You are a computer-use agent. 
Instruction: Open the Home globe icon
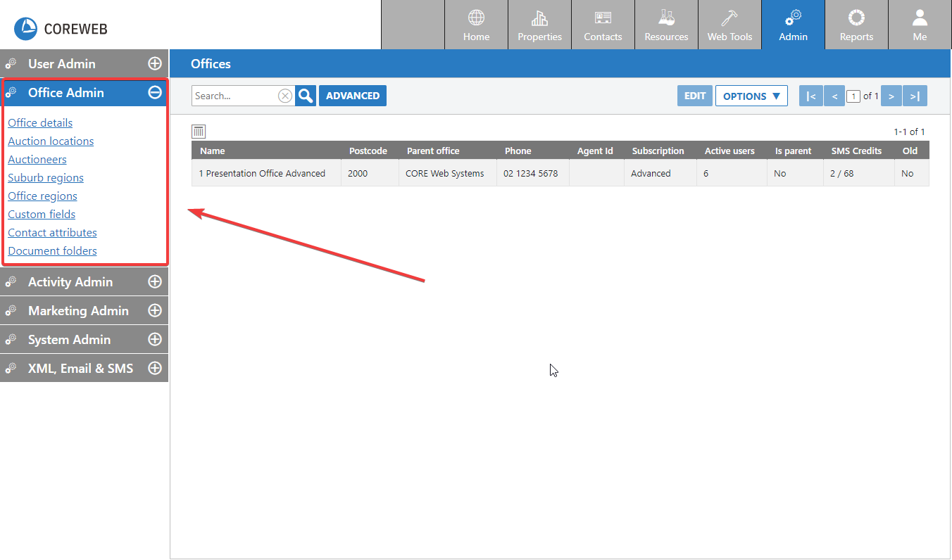476,18
